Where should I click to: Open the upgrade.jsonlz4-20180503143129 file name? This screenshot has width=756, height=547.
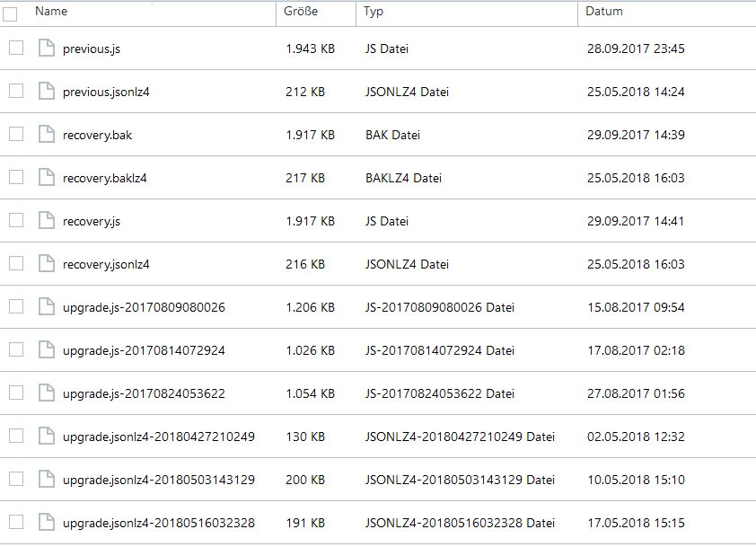point(159,480)
